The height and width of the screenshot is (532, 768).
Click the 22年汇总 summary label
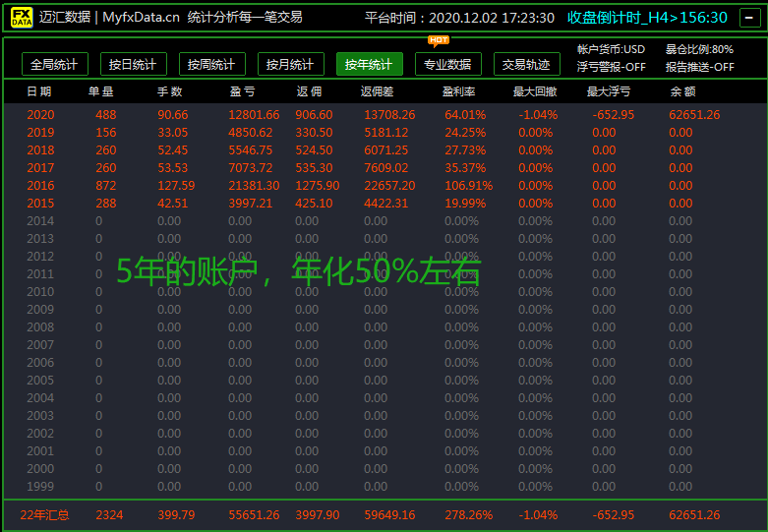[x=44, y=515]
